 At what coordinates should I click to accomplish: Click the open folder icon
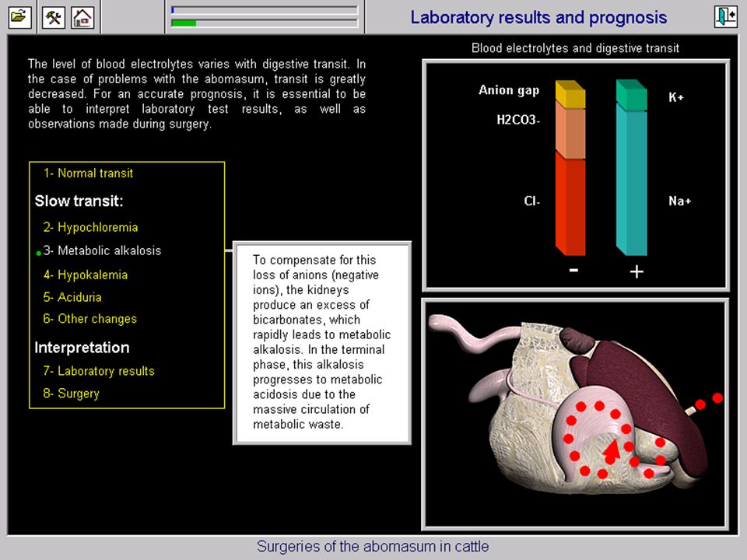(19, 18)
